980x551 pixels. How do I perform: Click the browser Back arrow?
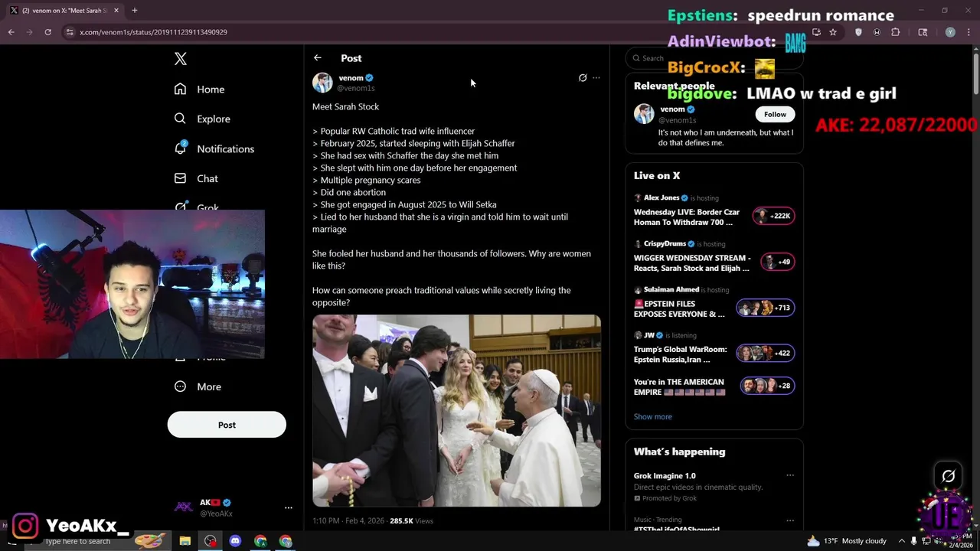tap(11, 32)
